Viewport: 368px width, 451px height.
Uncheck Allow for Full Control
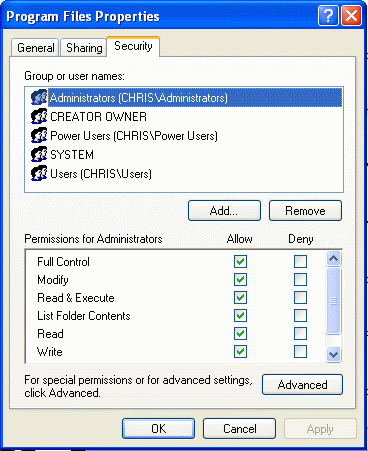(x=240, y=262)
